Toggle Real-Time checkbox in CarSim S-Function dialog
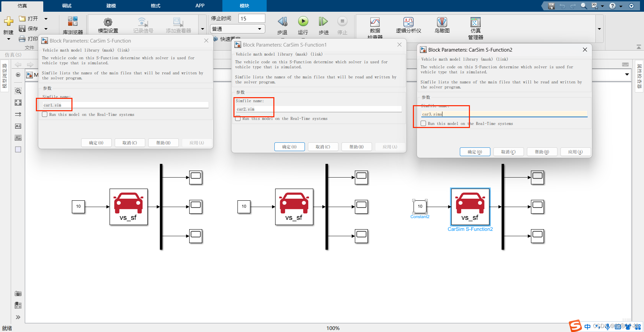This screenshot has height=332, width=644. click(45, 114)
